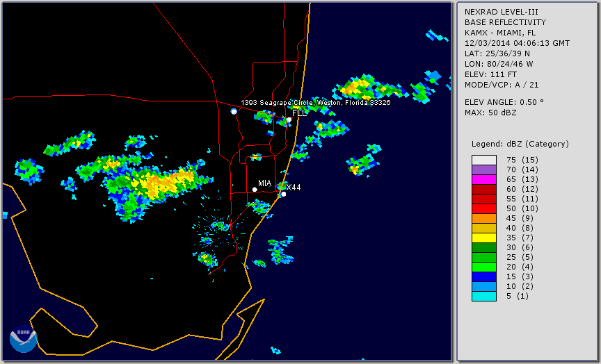Click the Legend: dBZ (Category) heading
Image resolution: width=601 pixels, height=364 pixels.
520,144
